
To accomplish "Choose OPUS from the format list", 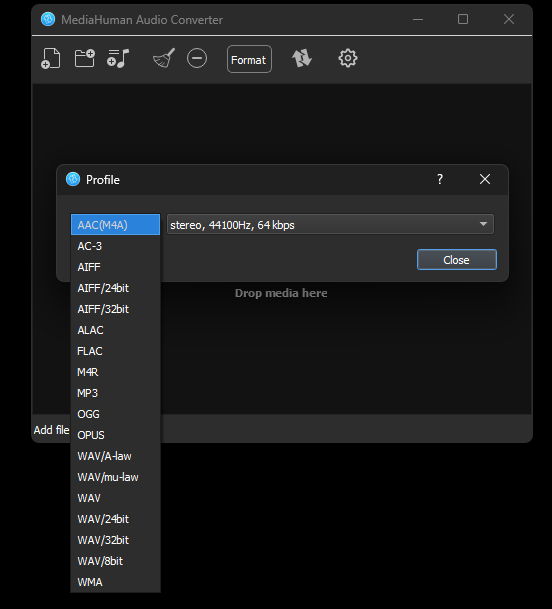I will click(x=115, y=435).
